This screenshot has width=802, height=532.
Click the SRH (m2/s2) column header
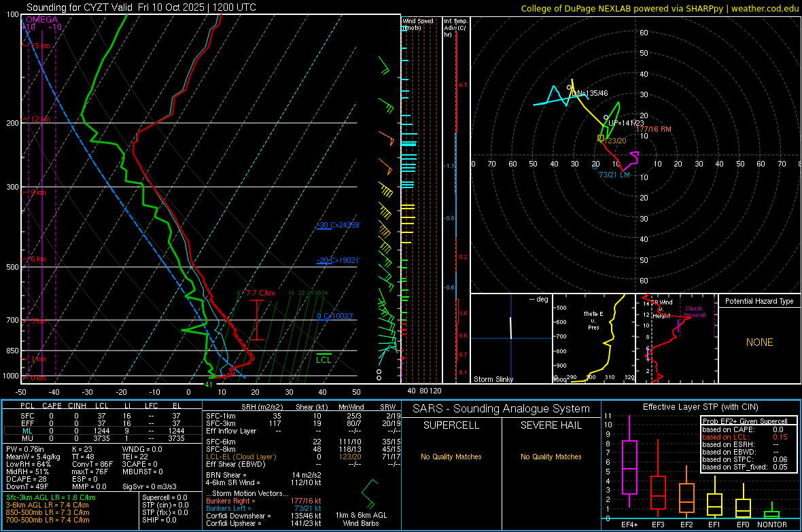tap(262, 407)
